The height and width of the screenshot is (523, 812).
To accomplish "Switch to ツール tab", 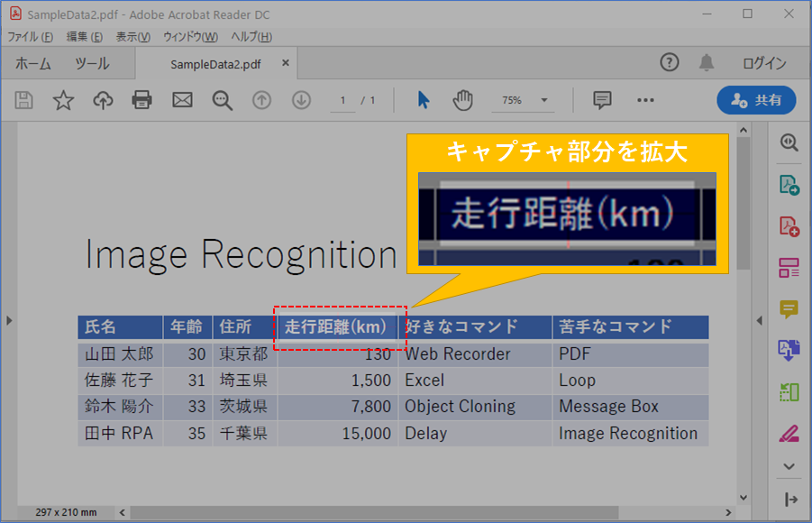I will point(92,63).
